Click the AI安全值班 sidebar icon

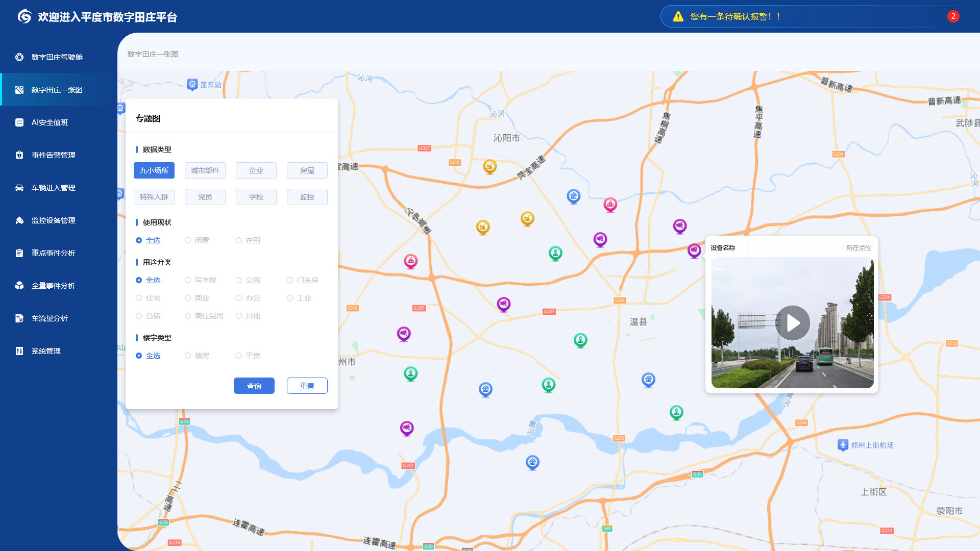19,122
